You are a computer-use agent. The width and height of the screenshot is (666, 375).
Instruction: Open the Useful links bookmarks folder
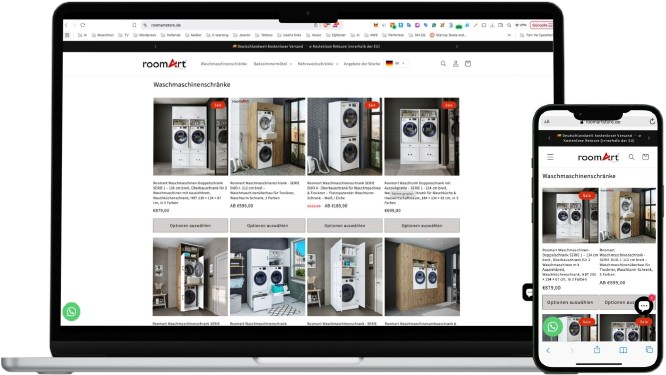289,35
